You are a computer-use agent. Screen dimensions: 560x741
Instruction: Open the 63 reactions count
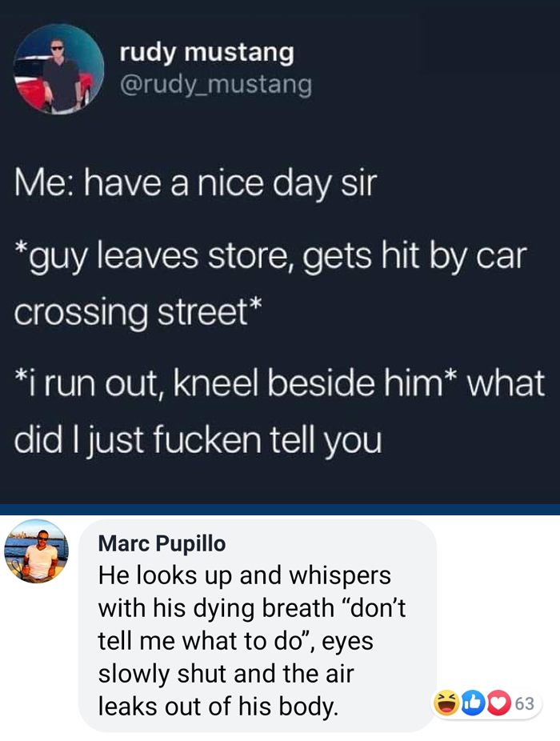[x=525, y=703]
